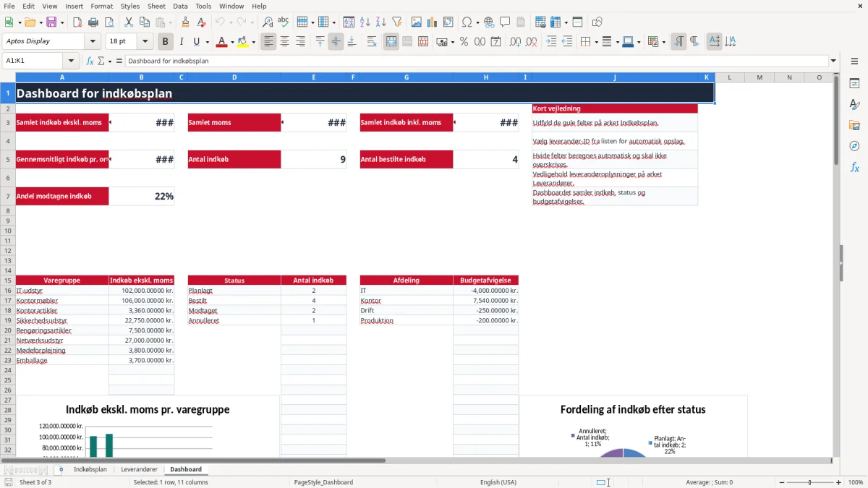
Task: Open the Print Preview toggle icon
Action: [x=108, y=22]
